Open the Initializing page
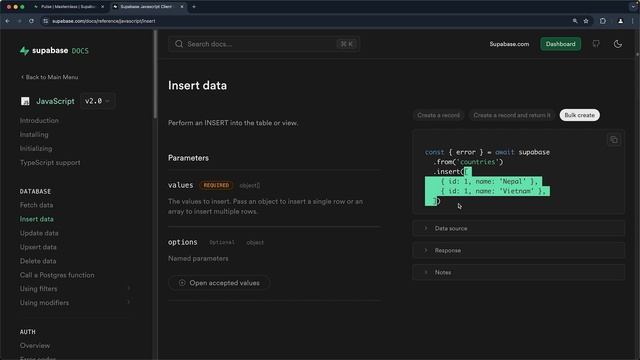The image size is (640, 360). tap(36, 149)
